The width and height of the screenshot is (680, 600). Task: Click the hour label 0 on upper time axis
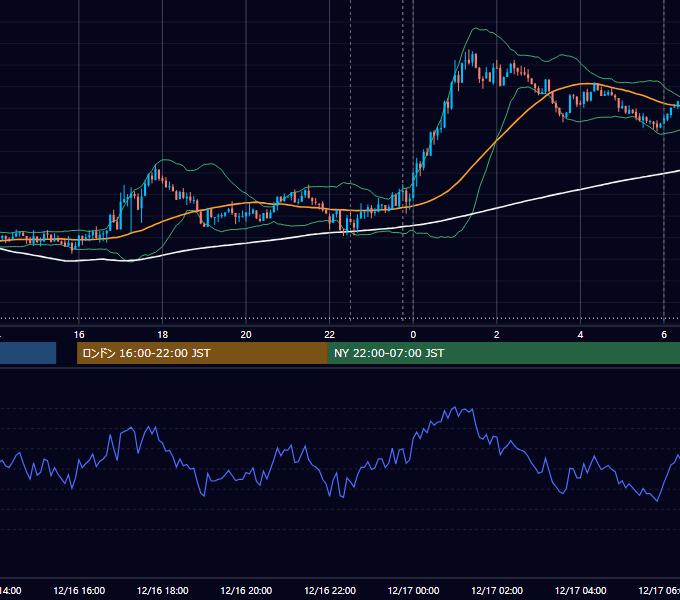click(x=413, y=335)
